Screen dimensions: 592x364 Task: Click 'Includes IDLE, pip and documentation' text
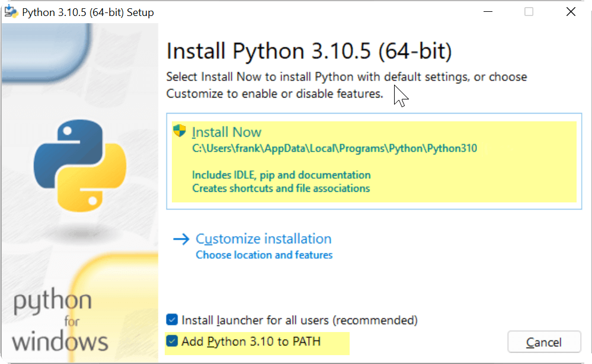[281, 175]
